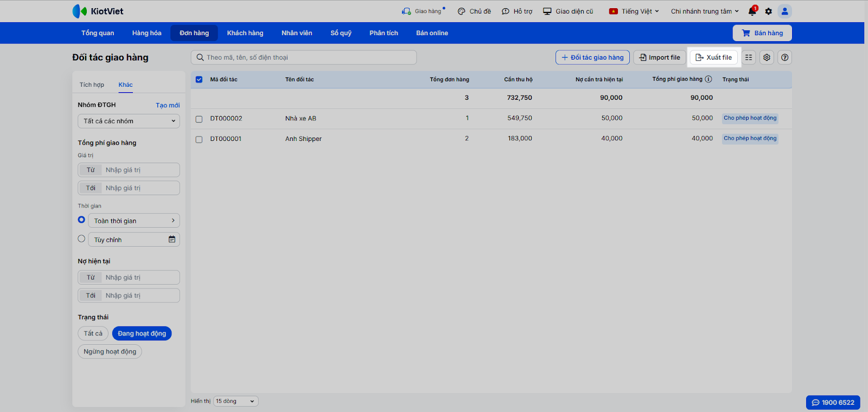Open the Bán online menu
This screenshot has height=412, width=868.
[x=432, y=33]
